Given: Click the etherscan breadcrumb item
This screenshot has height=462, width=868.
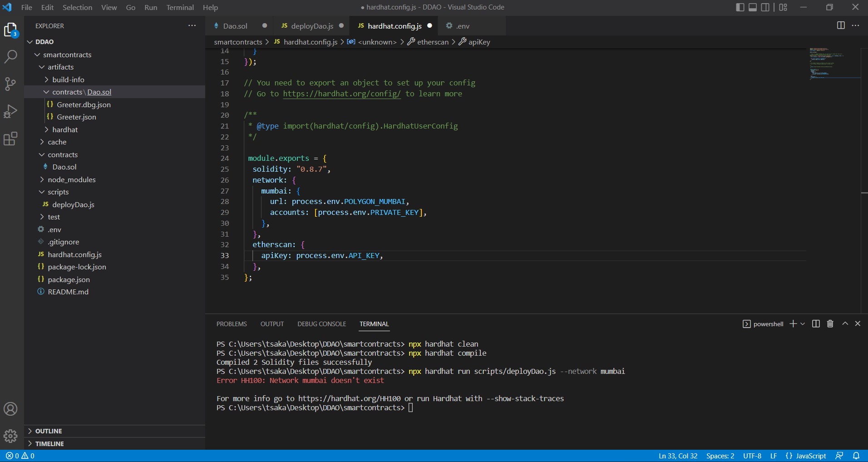Looking at the screenshot, I should click(x=428, y=42).
